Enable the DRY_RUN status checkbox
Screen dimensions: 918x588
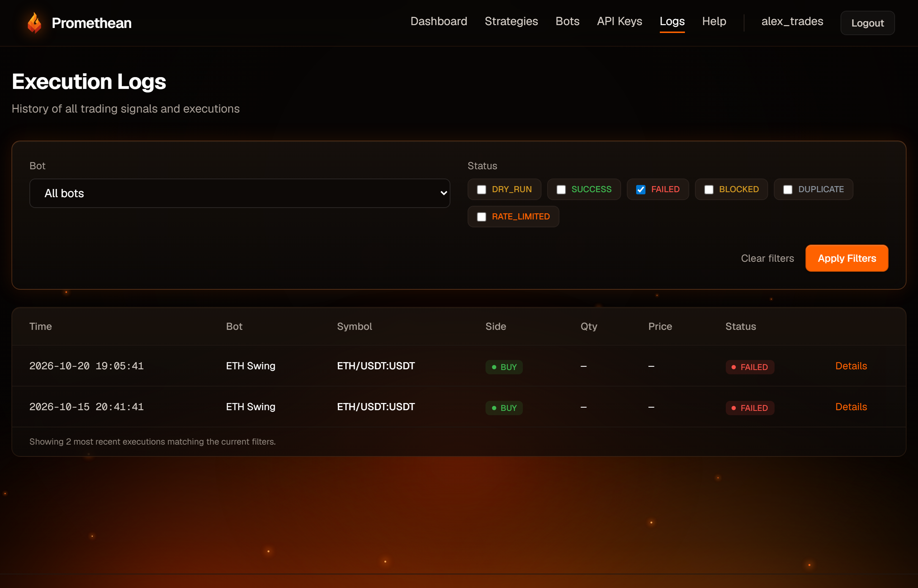482,189
